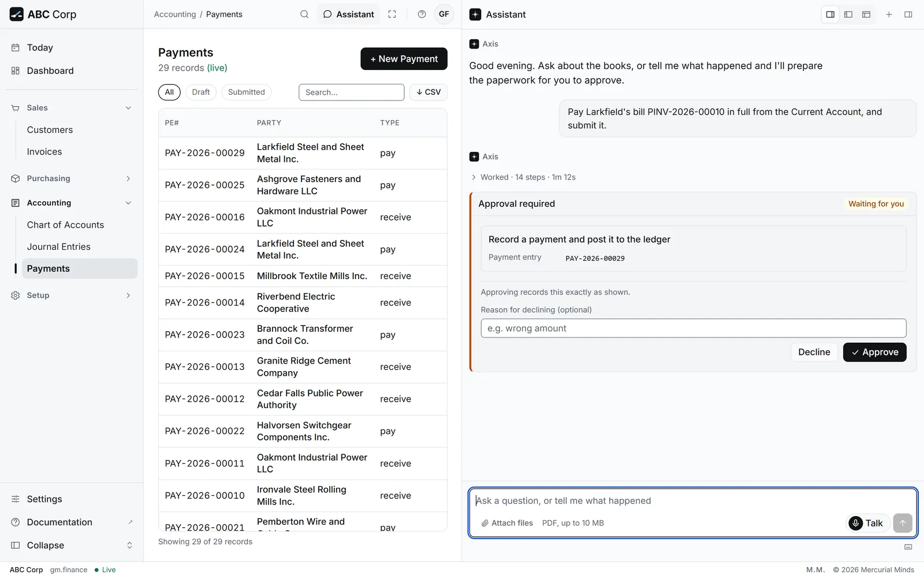Filter payments by All
This screenshot has width=924, height=578.
[169, 92]
